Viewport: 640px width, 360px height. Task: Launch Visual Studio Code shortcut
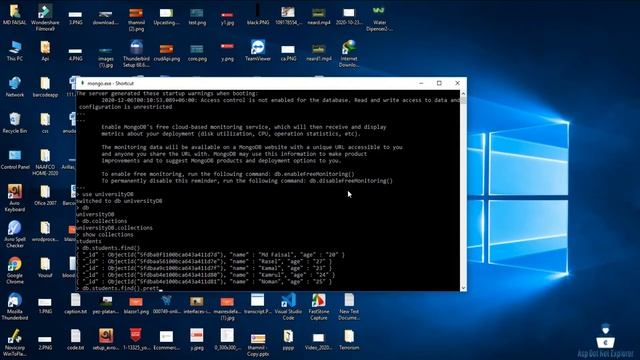pyautogui.click(x=288, y=306)
